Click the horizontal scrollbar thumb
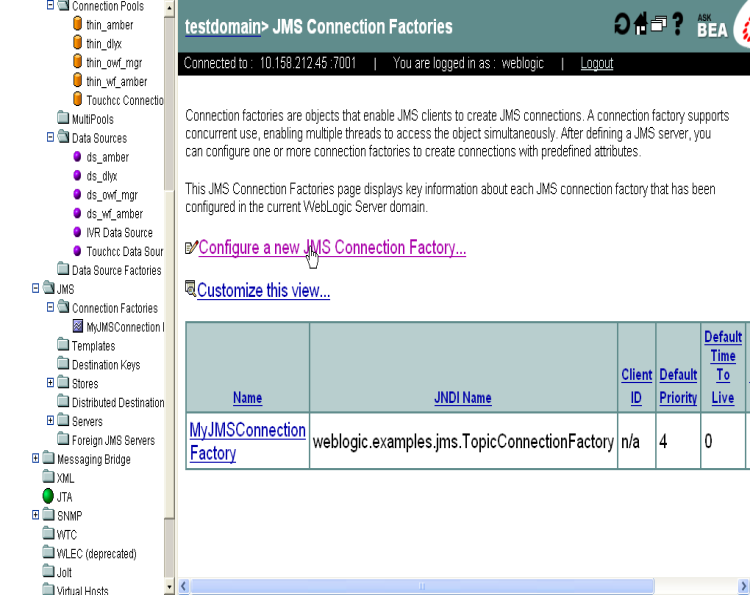 (x=422, y=586)
